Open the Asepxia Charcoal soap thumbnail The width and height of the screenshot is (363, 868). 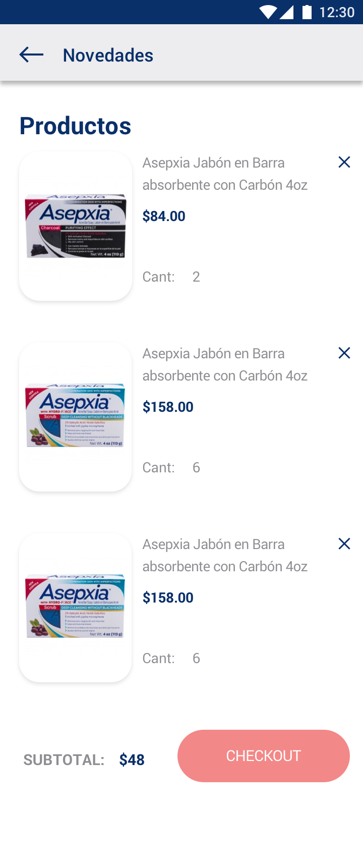(76, 226)
